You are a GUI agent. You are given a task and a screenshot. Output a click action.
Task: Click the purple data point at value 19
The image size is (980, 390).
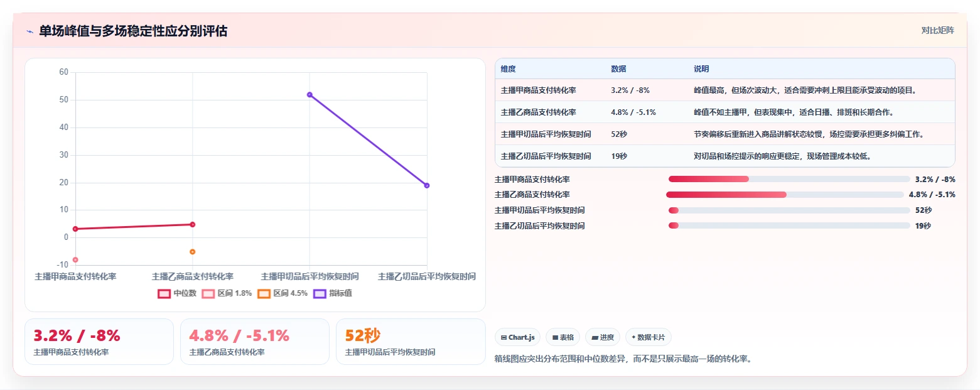click(427, 185)
